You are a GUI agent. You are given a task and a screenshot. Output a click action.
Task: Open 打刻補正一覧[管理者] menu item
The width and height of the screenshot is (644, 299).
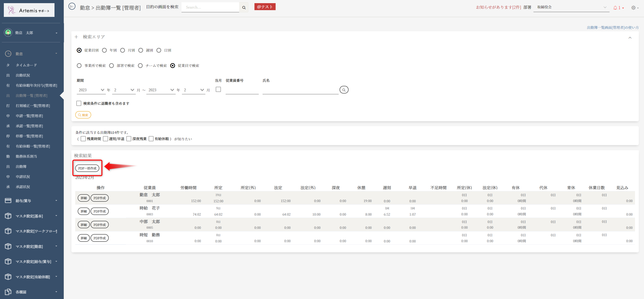[33, 106]
